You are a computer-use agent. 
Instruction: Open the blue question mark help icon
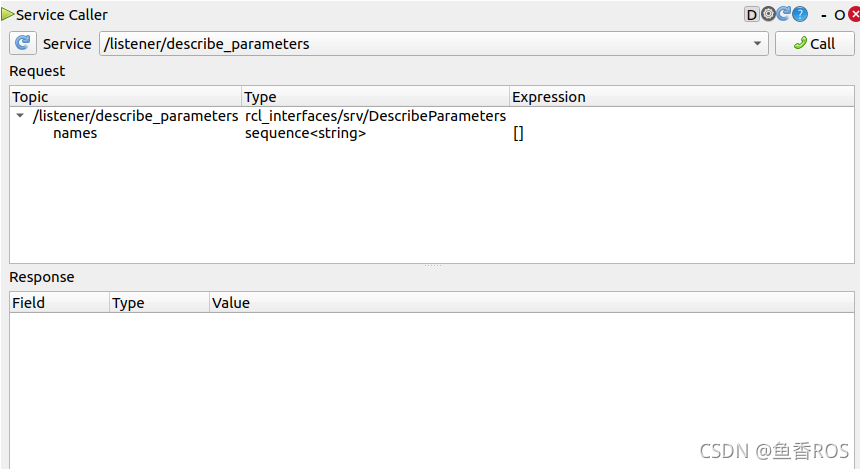pyautogui.click(x=800, y=14)
